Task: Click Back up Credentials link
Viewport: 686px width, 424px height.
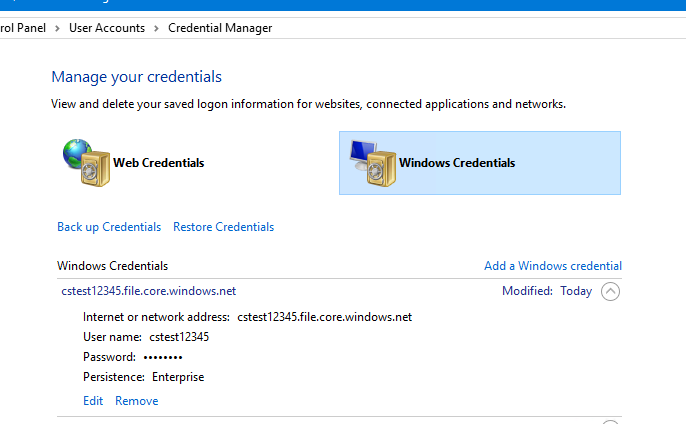Action: point(109,227)
